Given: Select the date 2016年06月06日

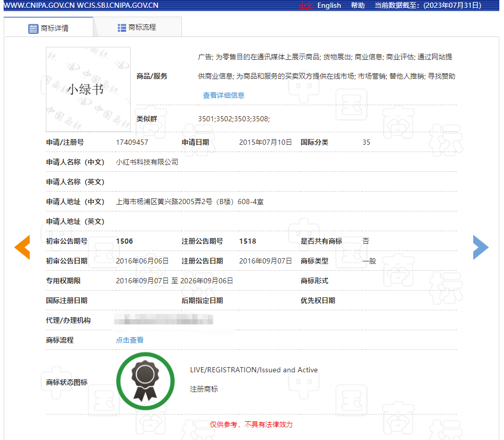Looking at the screenshot, I should [142, 261].
